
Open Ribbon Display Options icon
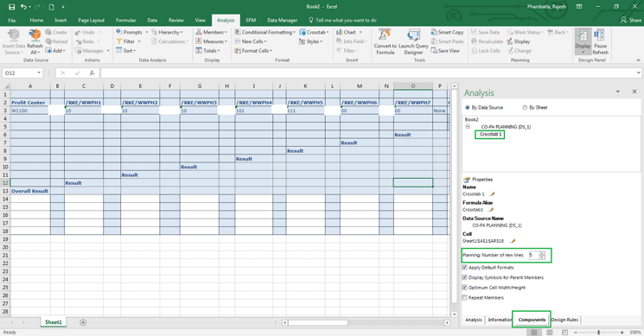(579, 7)
